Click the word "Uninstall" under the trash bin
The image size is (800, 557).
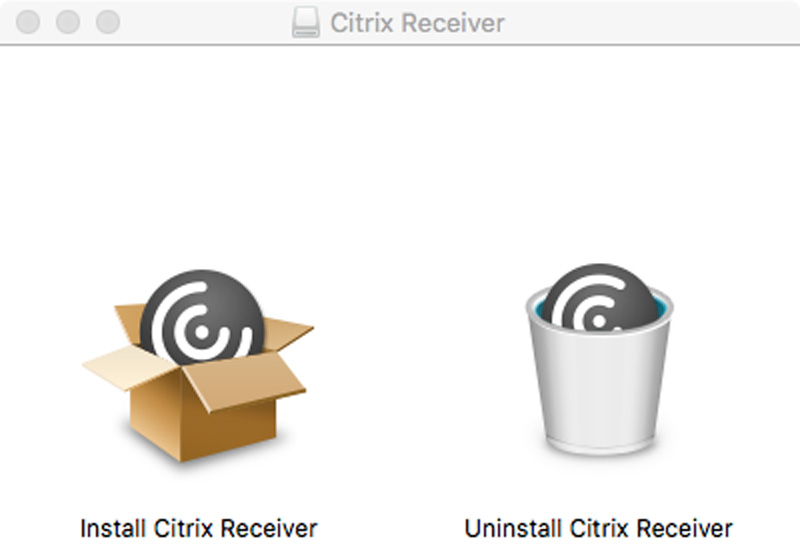(513, 528)
